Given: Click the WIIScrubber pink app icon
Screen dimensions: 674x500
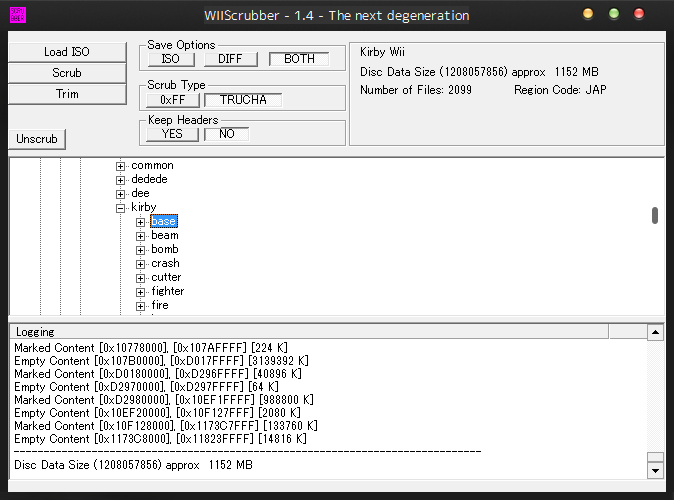Looking at the screenshot, I should pos(18,15).
